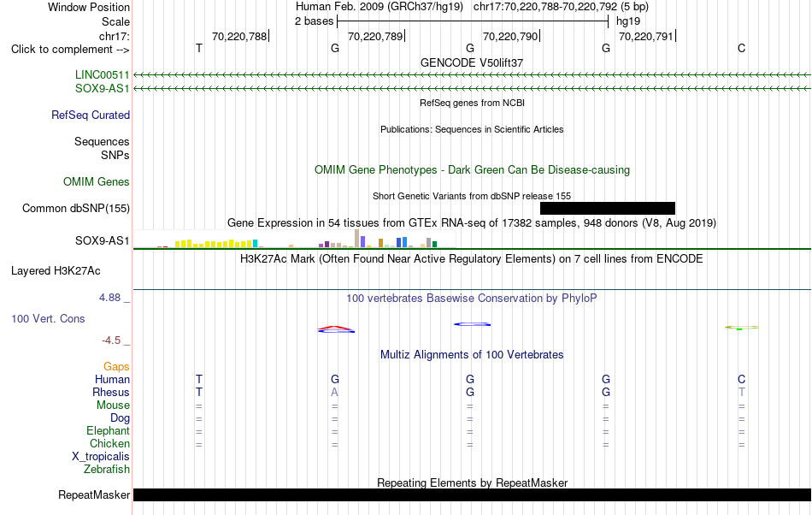812x515 pixels.
Task: Click 'Publications: Sequences in Scientific Articles' title
Action: [x=472, y=129]
